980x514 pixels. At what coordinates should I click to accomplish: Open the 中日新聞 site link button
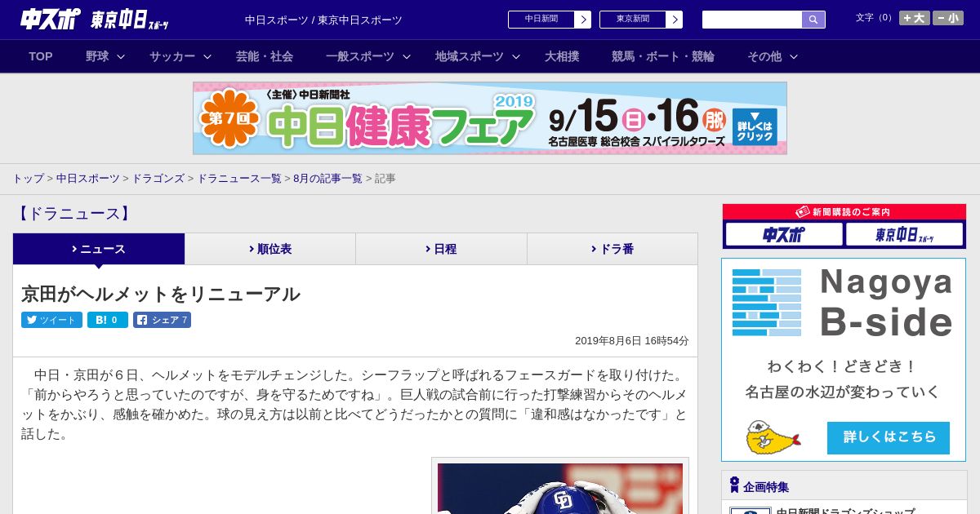pos(550,20)
